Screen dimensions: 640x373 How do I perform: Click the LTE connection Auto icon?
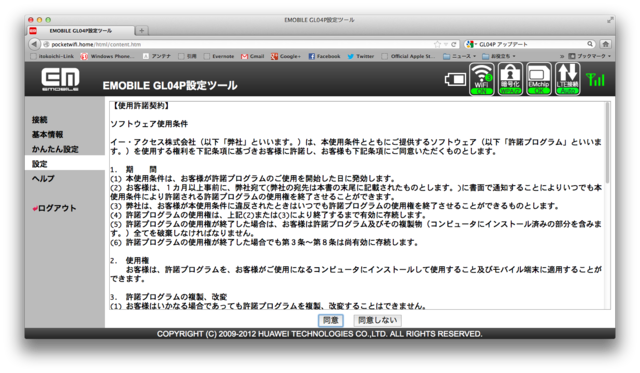click(567, 79)
